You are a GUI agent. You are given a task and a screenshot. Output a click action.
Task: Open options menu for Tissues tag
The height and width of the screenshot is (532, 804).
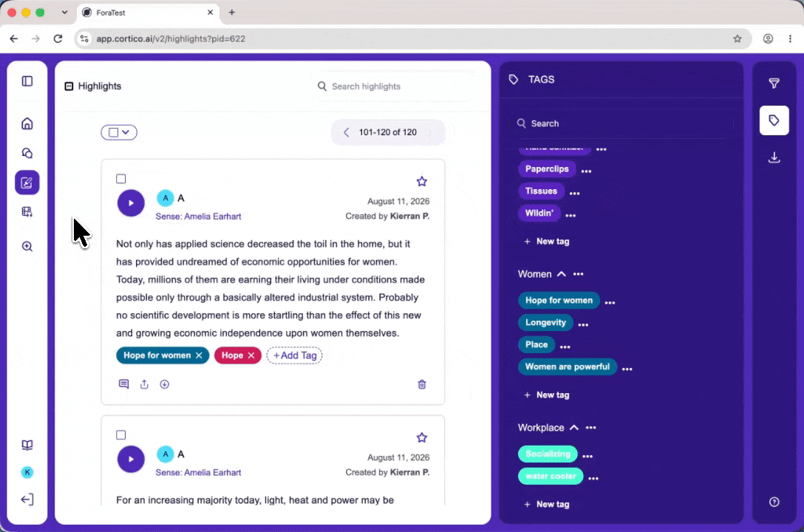pyautogui.click(x=575, y=194)
